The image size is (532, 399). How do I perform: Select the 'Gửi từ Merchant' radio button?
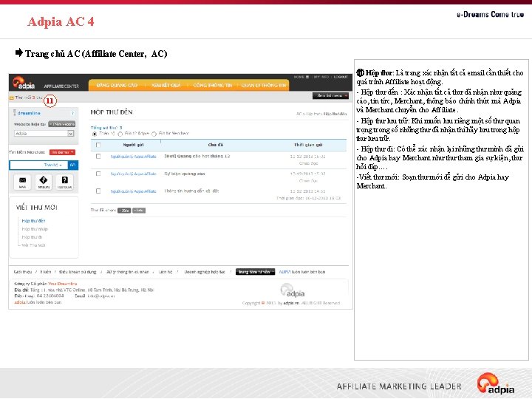[154, 134]
